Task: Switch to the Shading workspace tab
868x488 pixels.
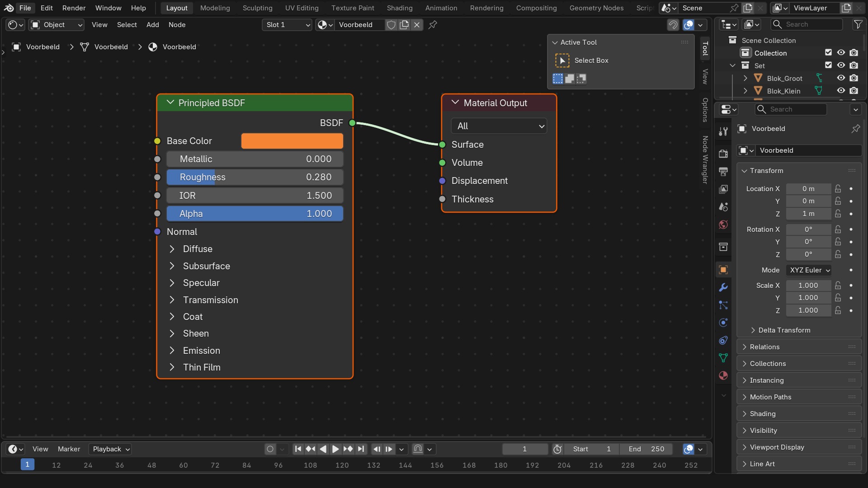Action: [400, 8]
